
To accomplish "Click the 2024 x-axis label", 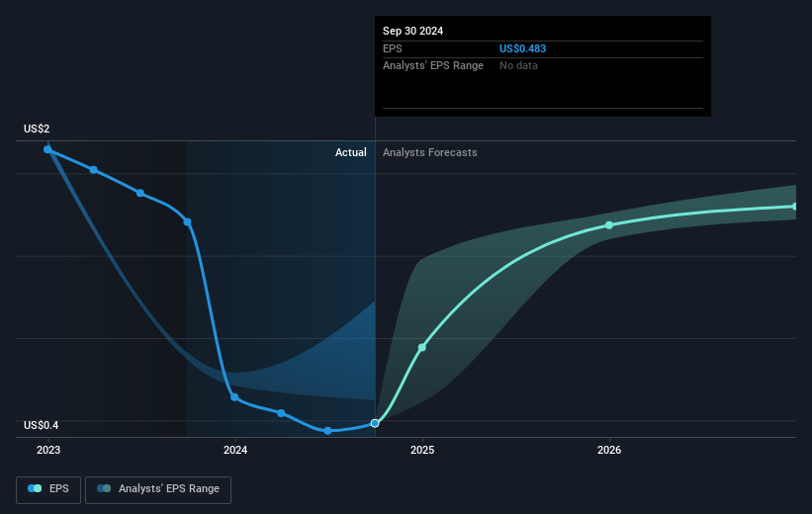I will pos(235,450).
